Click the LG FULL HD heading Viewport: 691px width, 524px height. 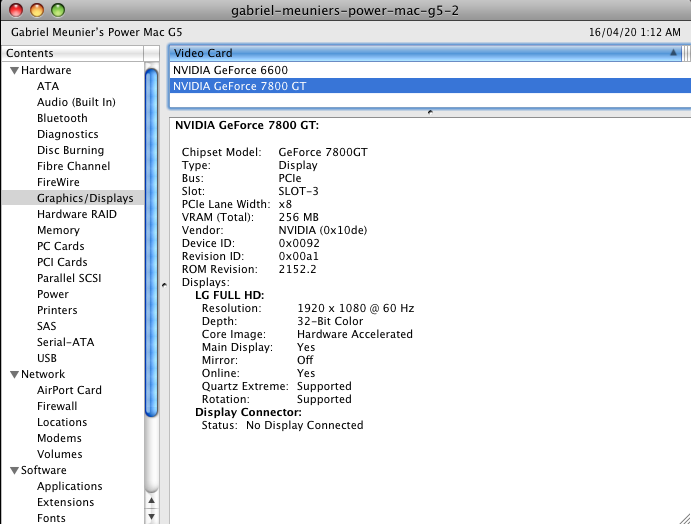pyautogui.click(x=230, y=295)
